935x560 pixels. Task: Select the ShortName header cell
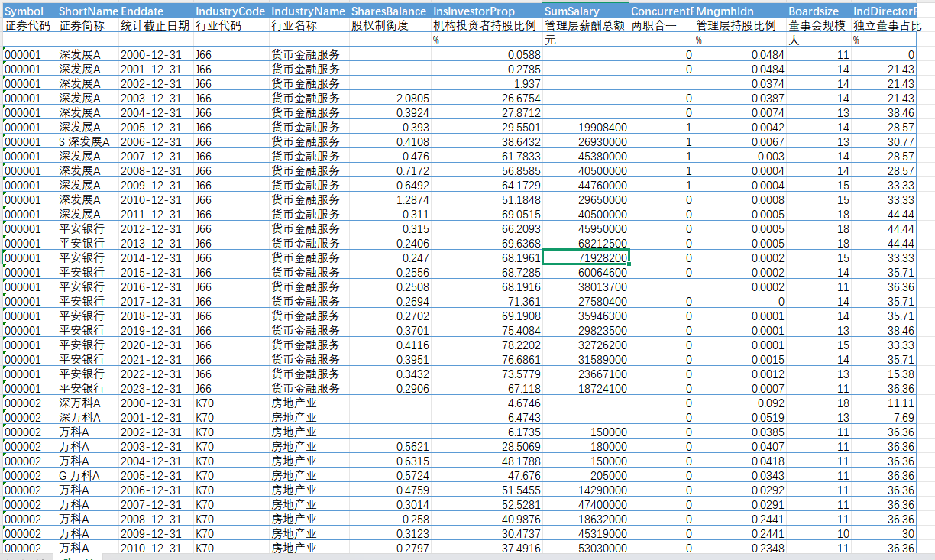[x=88, y=11]
